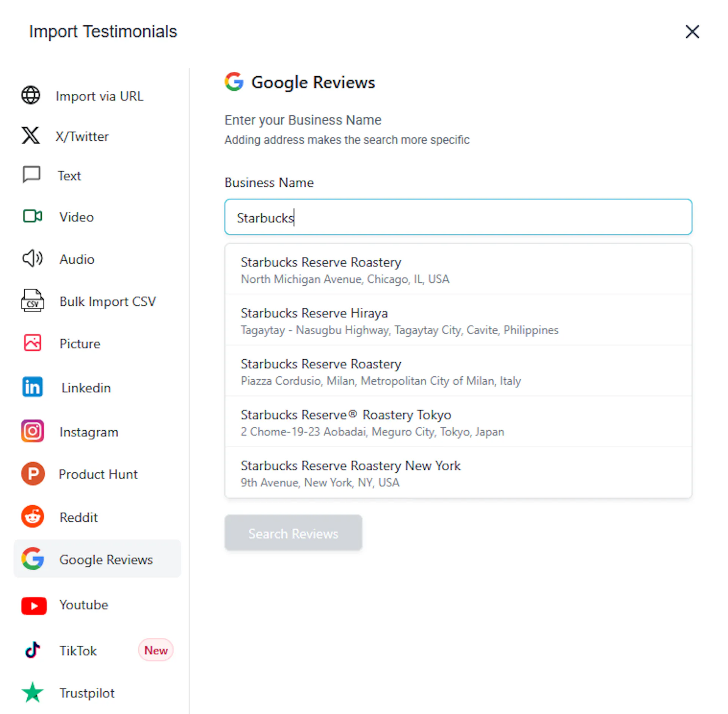Click the New badge beside TikTok
Image resolution: width=728 pixels, height=714 pixels.
tap(156, 650)
